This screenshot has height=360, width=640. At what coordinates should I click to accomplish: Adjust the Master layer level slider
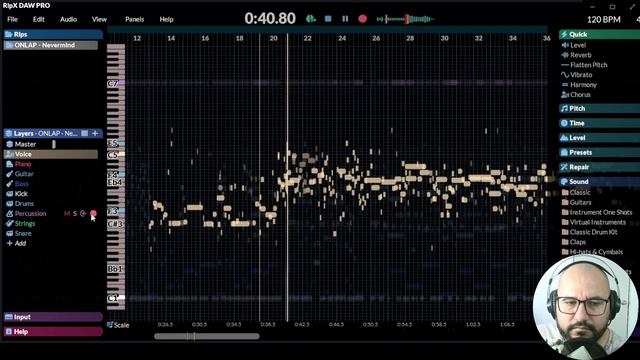click(54, 144)
